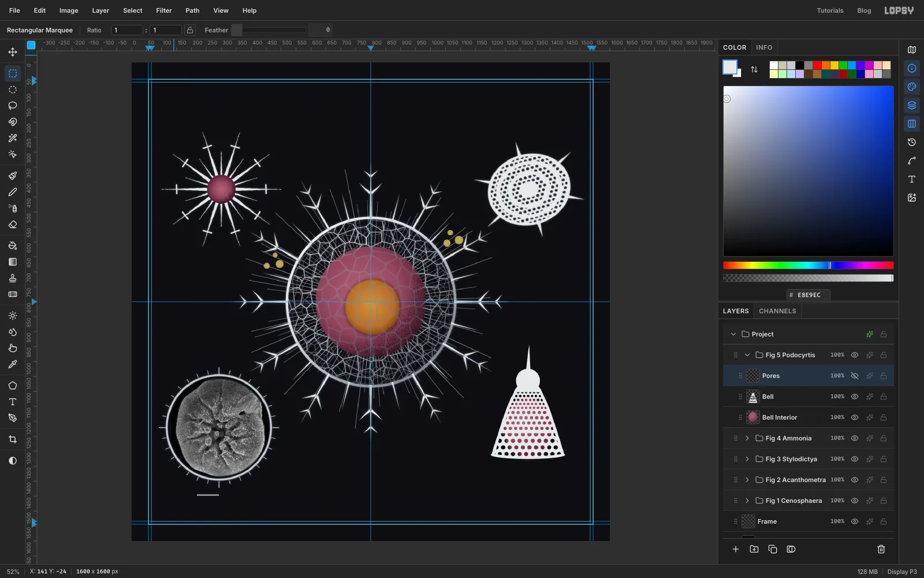
Task: Swap foreground and background colors
Action: [x=754, y=69]
